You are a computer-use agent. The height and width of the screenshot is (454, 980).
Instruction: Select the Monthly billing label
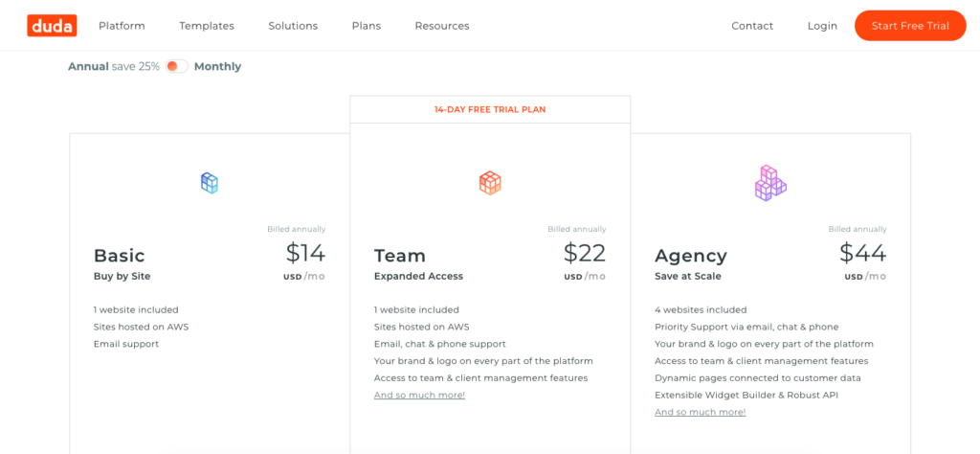click(217, 66)
